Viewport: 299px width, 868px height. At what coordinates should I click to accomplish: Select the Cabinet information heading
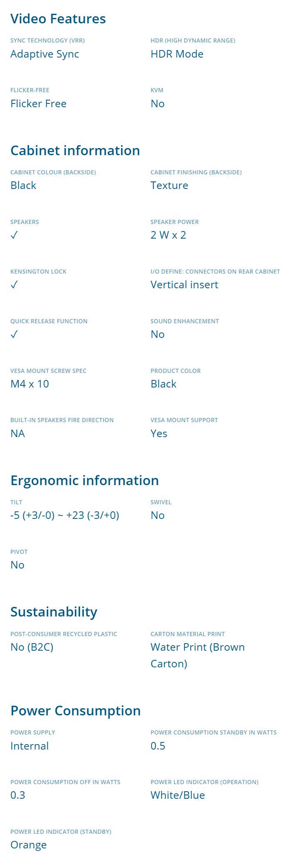pyautogui.click(x=75, y=151)
